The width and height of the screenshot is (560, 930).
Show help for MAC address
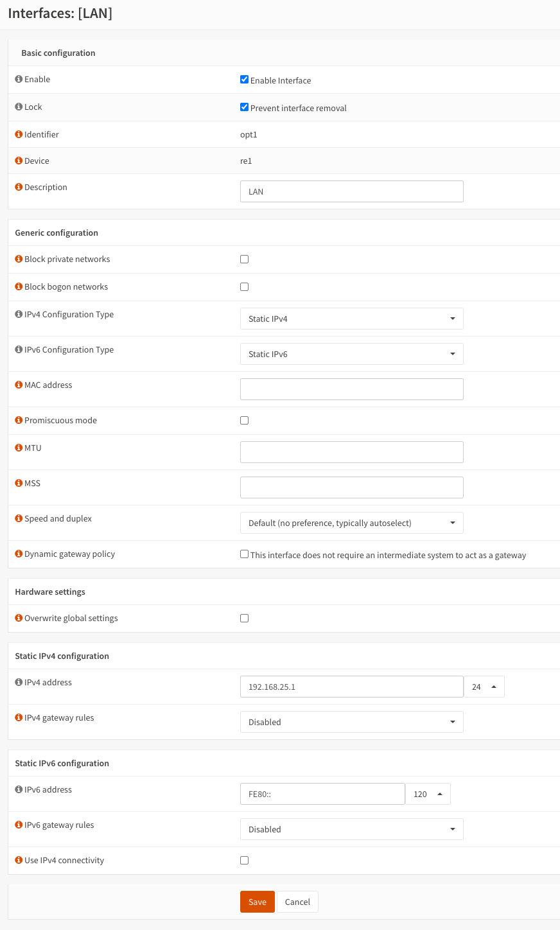[19, 385]
